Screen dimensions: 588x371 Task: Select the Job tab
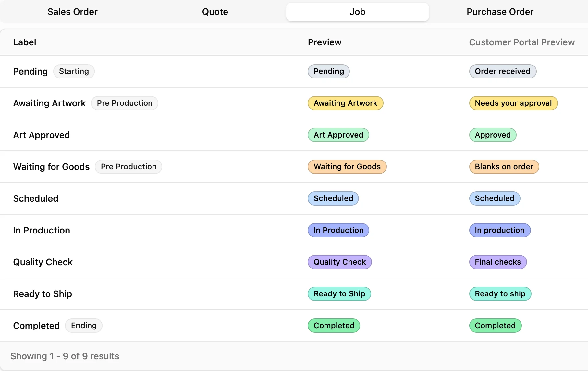click(357, 12)
